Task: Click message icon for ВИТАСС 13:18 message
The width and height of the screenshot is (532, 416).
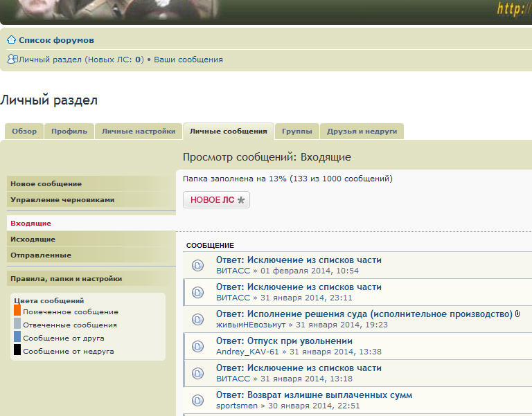Action: point(197,373)
